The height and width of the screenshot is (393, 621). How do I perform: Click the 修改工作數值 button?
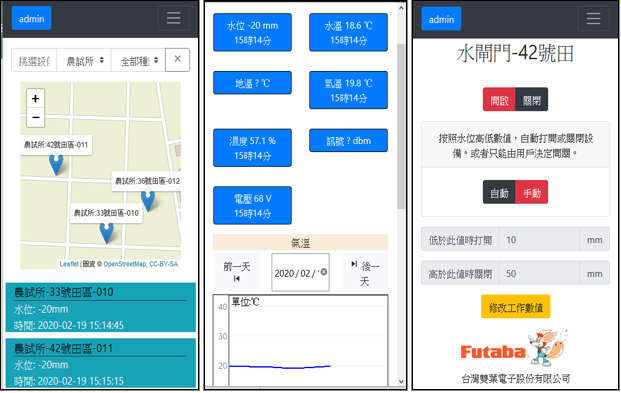(516, 307)
